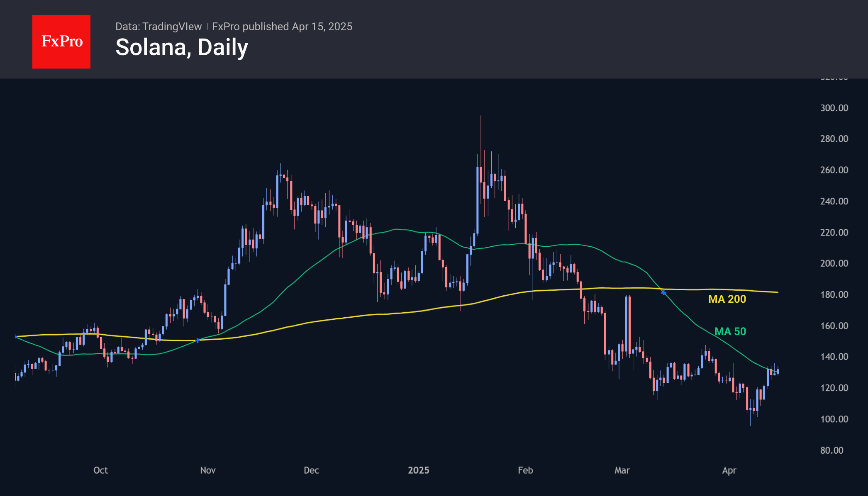Click the blue crossover marker above Nov
The height and width of the screenshot is (496, 868).
(x=197, y=340)
